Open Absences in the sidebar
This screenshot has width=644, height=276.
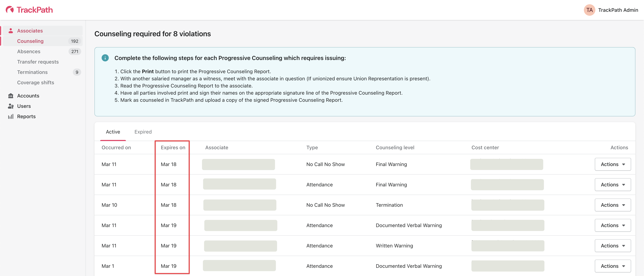click(x=28, y=51)
